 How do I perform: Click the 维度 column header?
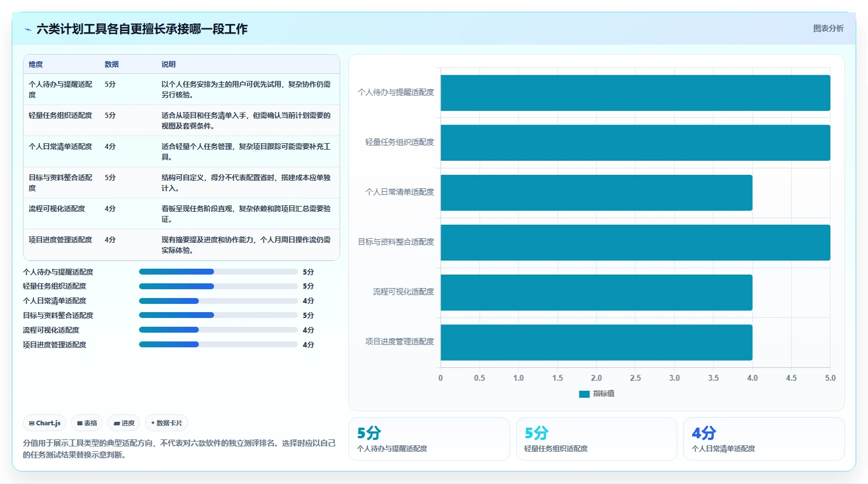[36, 65]
